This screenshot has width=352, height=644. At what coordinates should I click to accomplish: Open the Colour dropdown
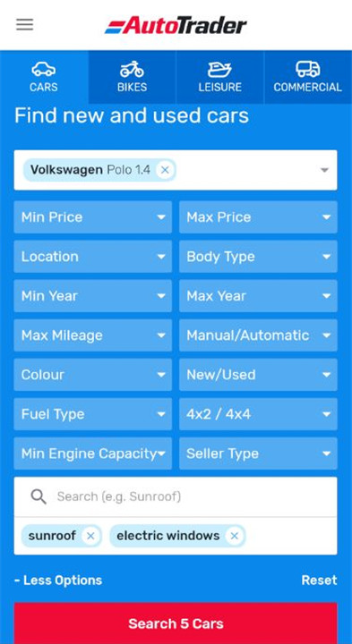coord(93,375)
